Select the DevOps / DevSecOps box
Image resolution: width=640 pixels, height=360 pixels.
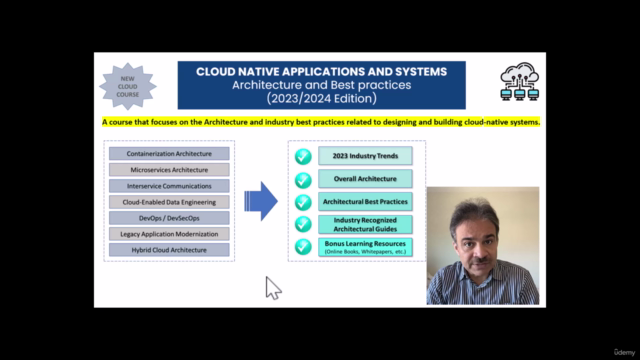pos(169,218)
